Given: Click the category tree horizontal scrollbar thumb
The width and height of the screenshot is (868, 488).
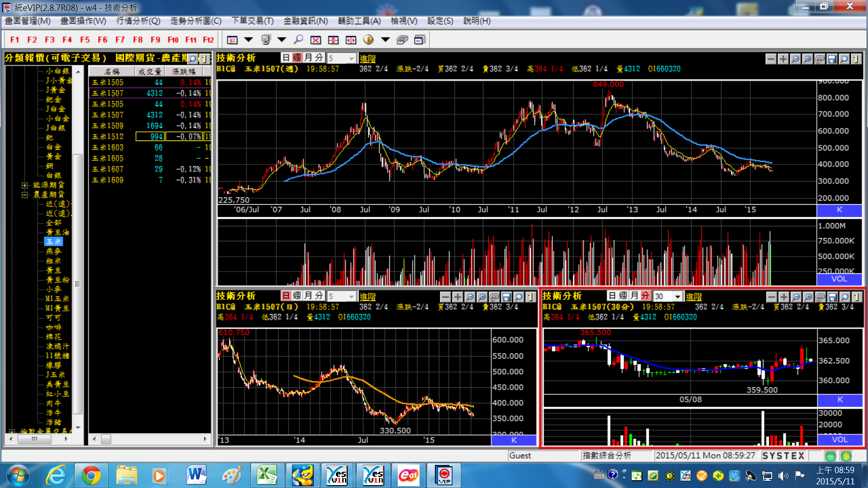Looking at the screenshot, I should click(34, 439).
